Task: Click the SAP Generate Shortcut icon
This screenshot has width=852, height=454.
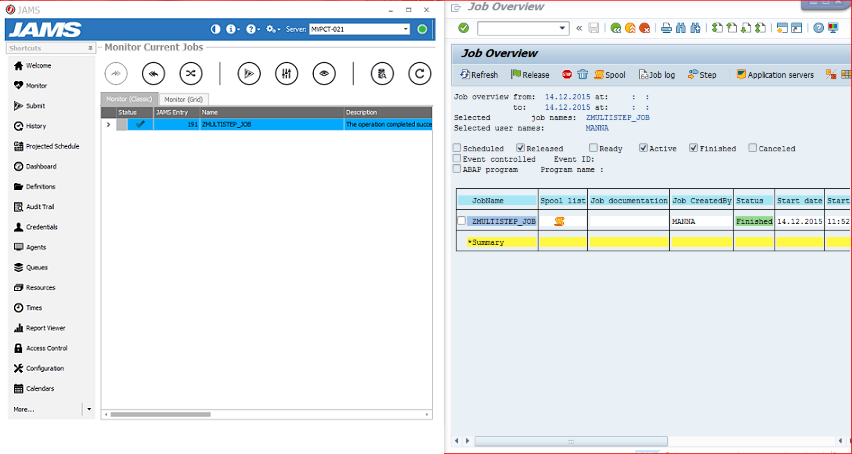Action: point(797,28)
